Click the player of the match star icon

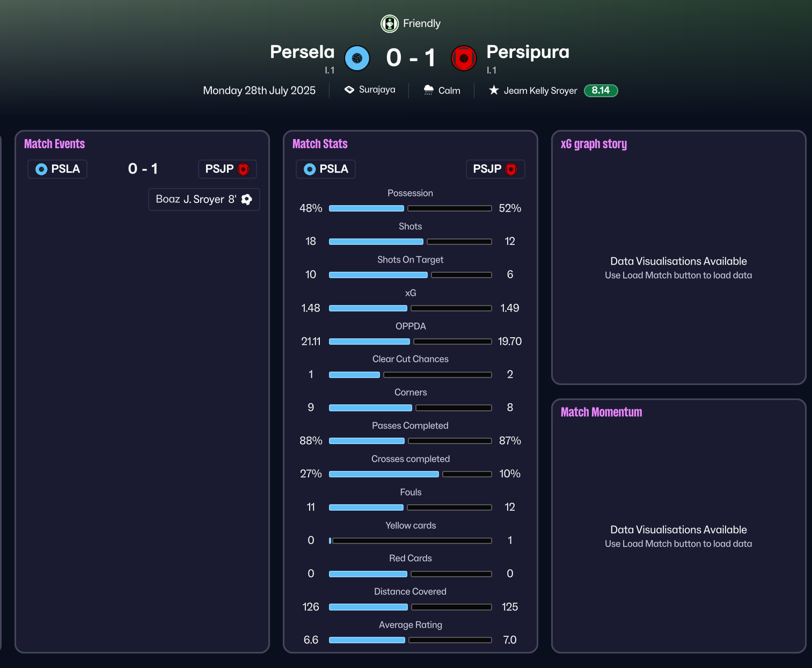coord(494,90)
